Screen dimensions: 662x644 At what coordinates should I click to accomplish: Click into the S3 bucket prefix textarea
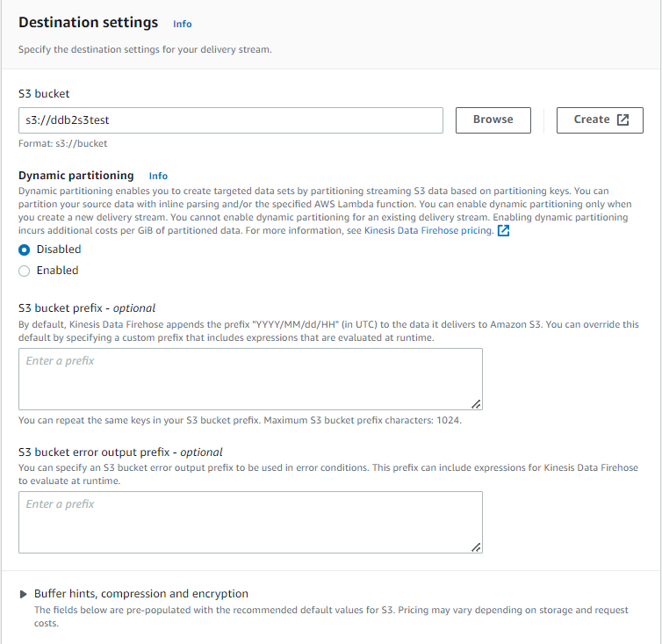250,379
